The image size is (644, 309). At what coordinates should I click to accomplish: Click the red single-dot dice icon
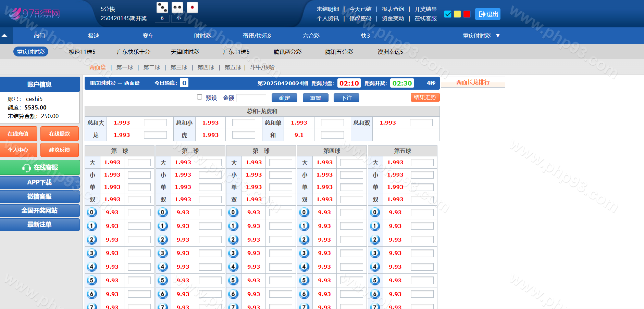click(192, 8)
